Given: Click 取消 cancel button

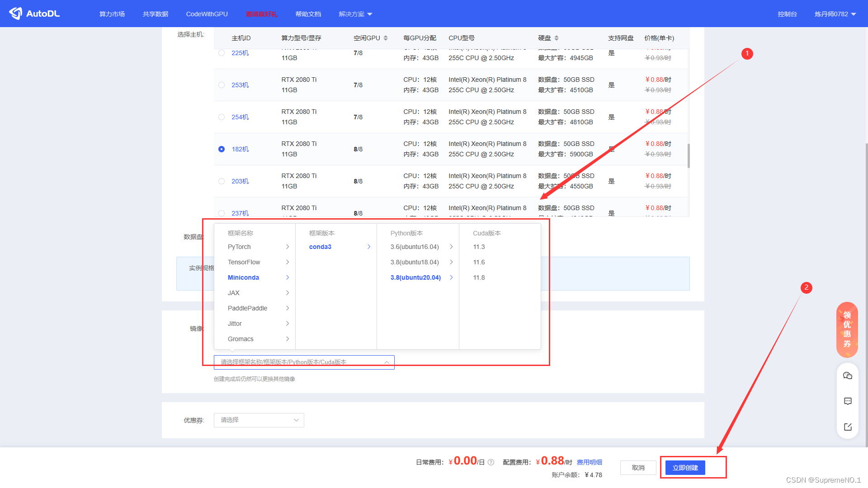Looking at the screenshot, I should coord(638,468).
